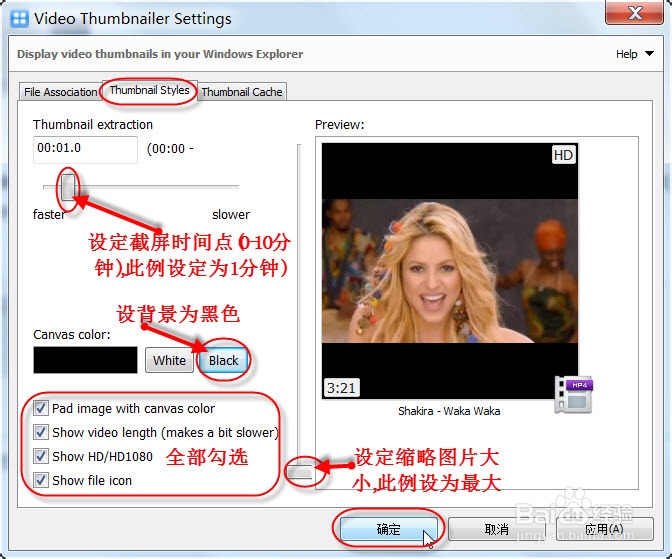Screen dimensions: 672x559
Task: Click the MP4 file icon on preview
Action: tap(573, 395)
